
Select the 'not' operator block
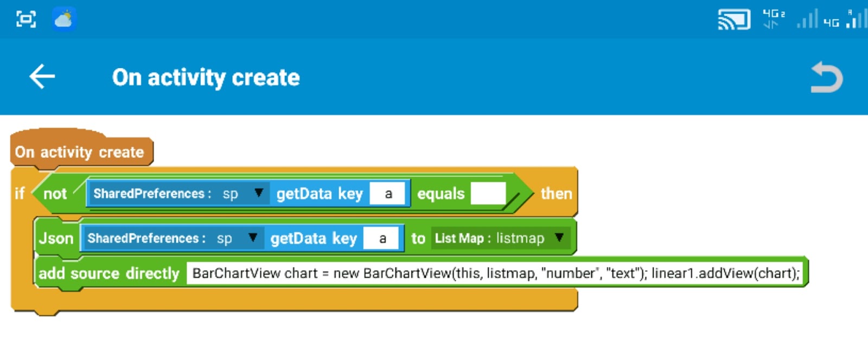pos(55,194)
